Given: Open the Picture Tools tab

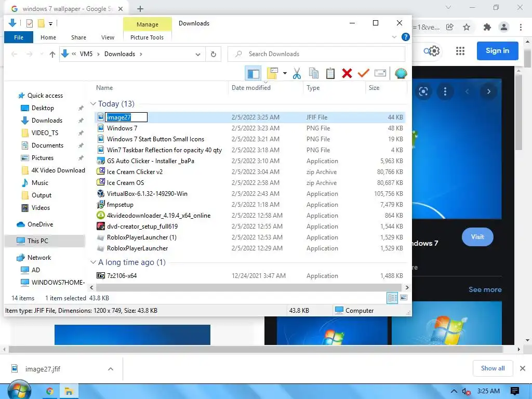Looking at the screenshot, I should coord(147,37).
